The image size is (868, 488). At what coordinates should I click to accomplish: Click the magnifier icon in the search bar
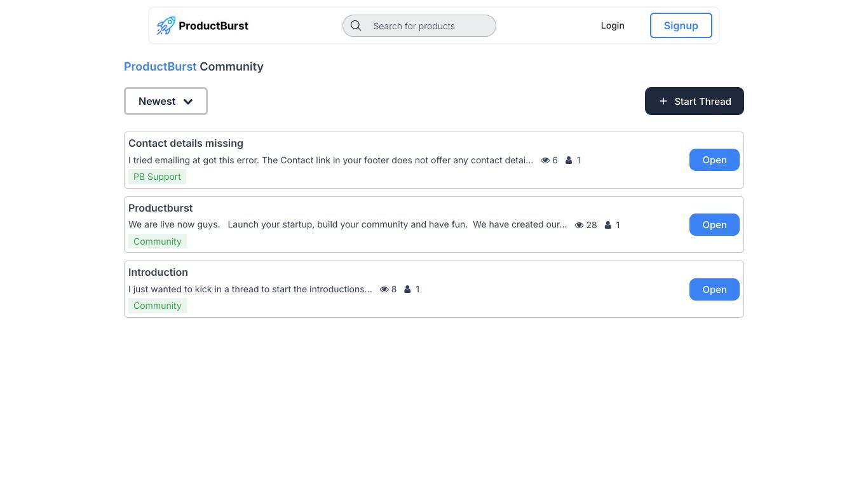click(x=356, y=25)
